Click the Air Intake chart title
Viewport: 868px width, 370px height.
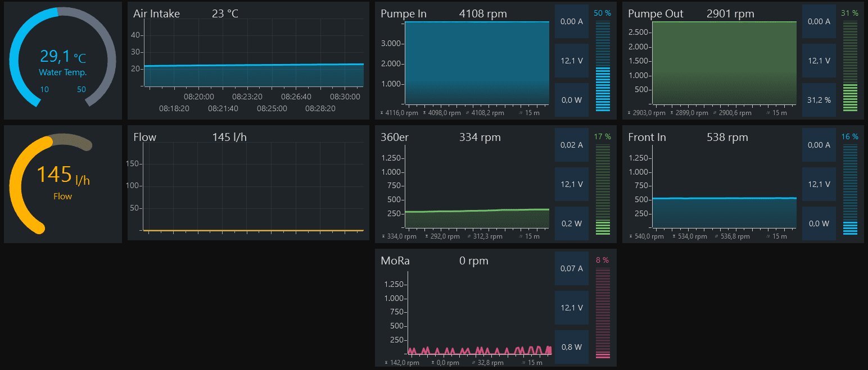pos(156,13)
